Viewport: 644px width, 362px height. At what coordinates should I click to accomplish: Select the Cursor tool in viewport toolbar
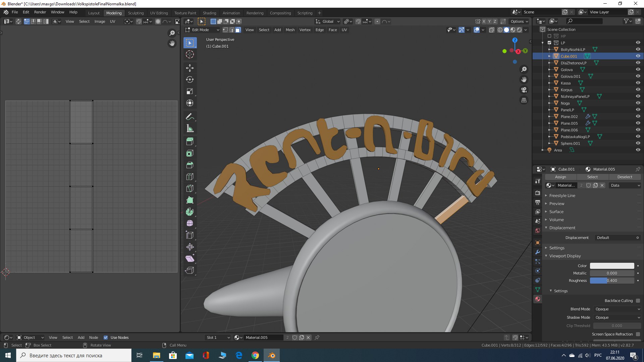click(x=190, y=55)
